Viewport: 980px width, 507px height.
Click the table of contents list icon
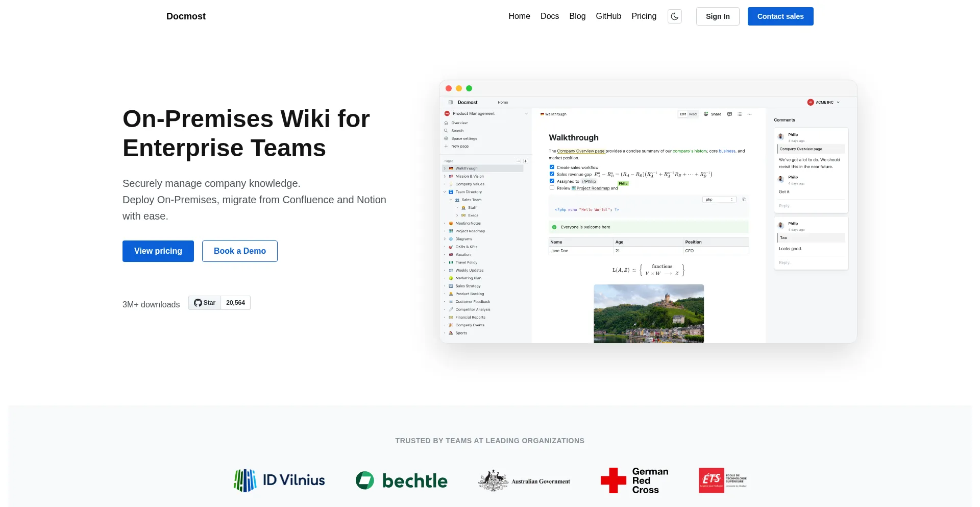(x=740, y=114)
